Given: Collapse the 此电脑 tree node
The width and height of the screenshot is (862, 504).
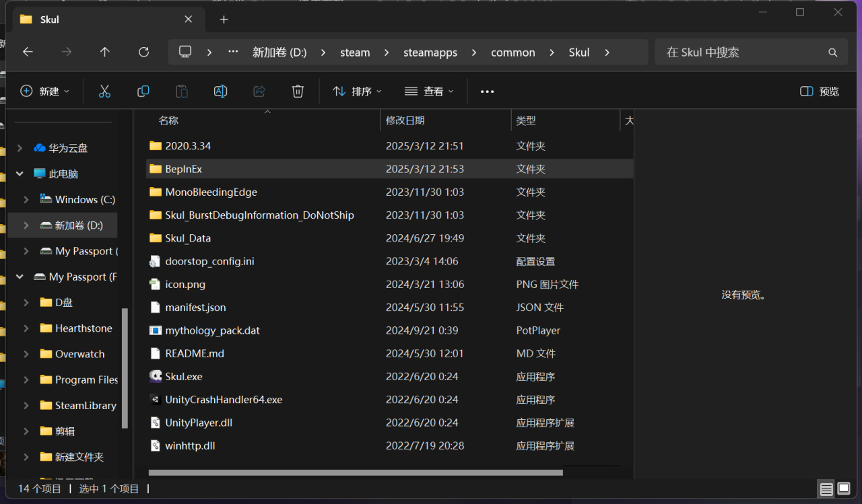Looking at the screenshot, I should (x=20, y=174).
